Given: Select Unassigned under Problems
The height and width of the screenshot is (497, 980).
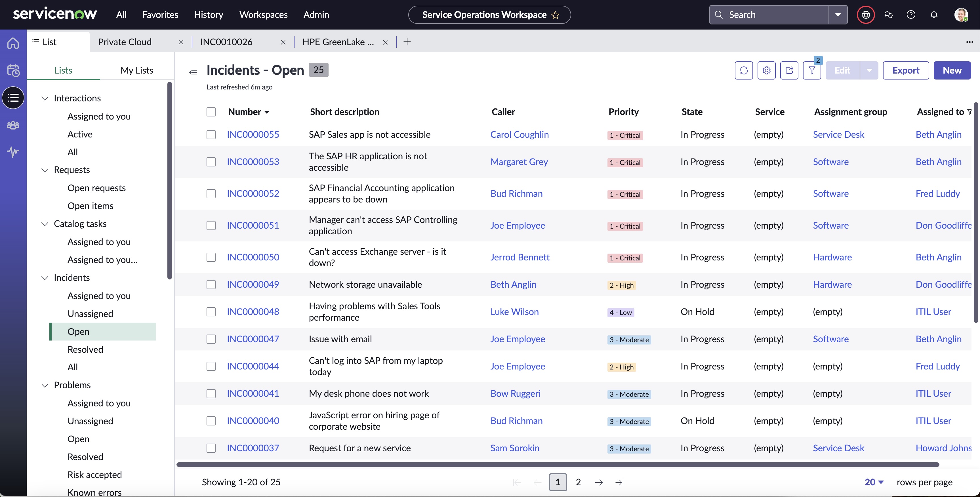Looking at the screenshot, I should pyautogui.click(x=90, y=421).
